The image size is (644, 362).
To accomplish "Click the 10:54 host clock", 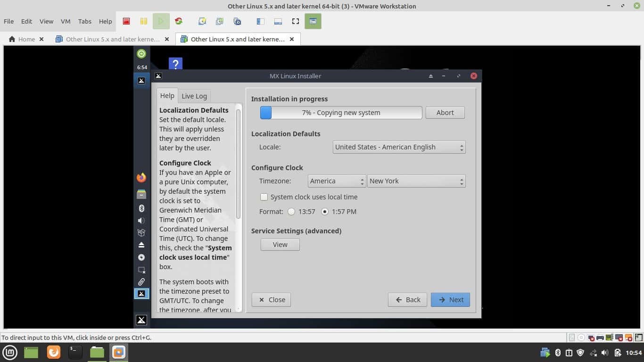I will click(x=634, y=353).
